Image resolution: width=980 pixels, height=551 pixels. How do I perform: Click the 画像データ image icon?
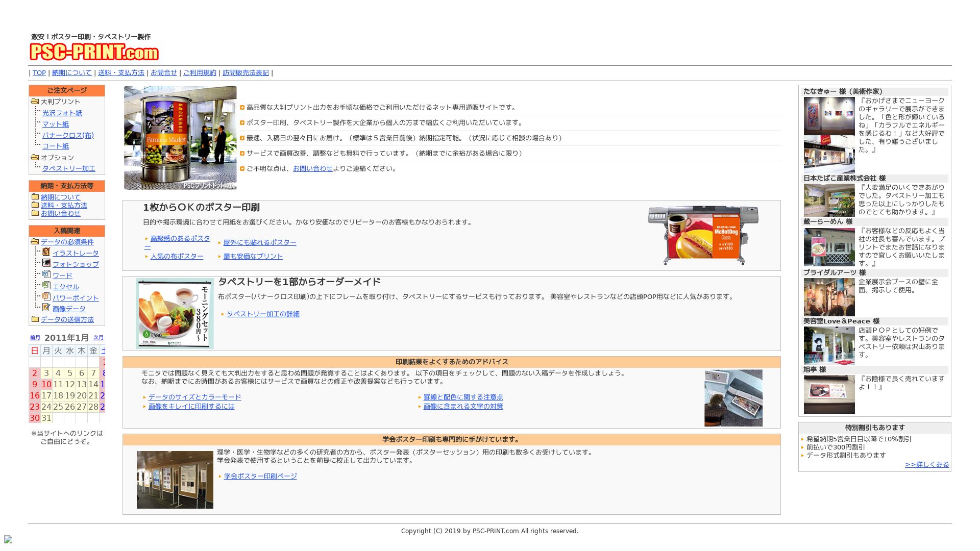tap(46, 308)
